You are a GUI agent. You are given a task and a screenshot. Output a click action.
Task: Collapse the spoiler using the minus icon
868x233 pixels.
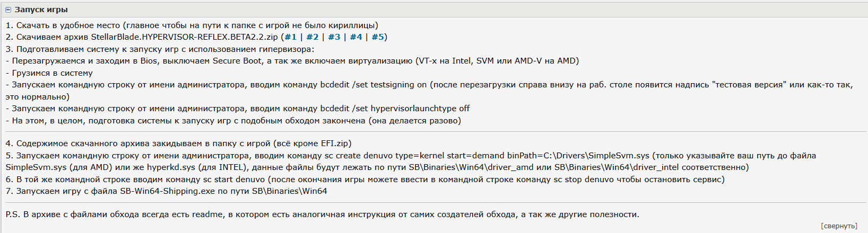click(x=8, y=10)
